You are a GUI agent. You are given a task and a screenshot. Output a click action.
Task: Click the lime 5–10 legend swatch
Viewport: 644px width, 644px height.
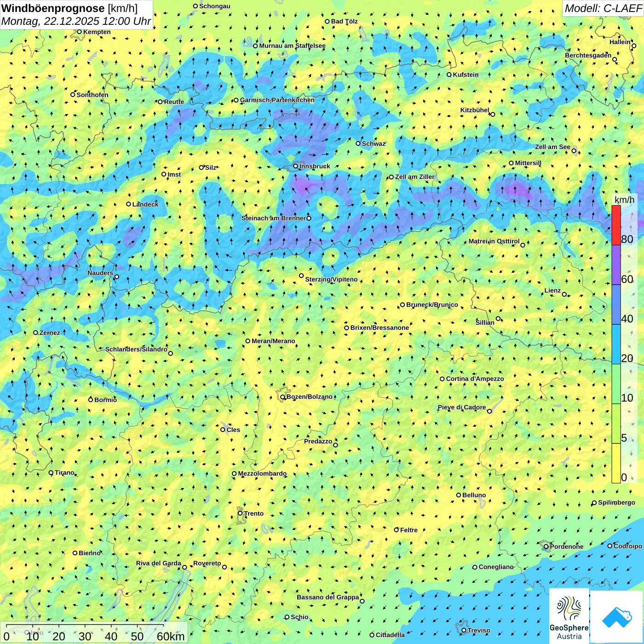click(x=616, y=424)
